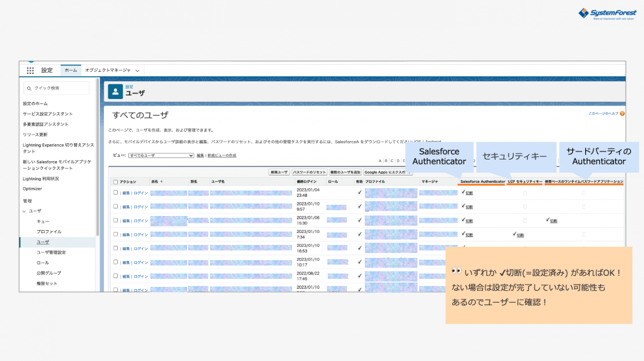Click 編集 in the 2023/01/06 15:30 row
This screenshot has height=361, width=644.
pos(126,221)
